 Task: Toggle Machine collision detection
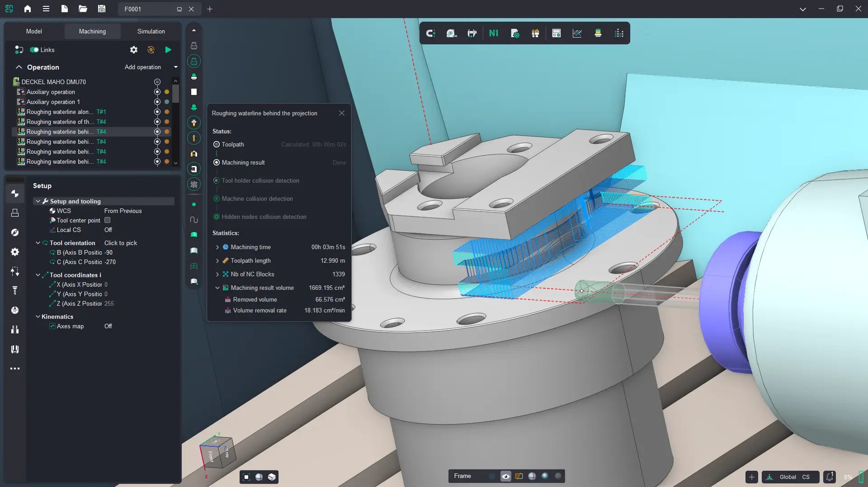pos(217,199)
